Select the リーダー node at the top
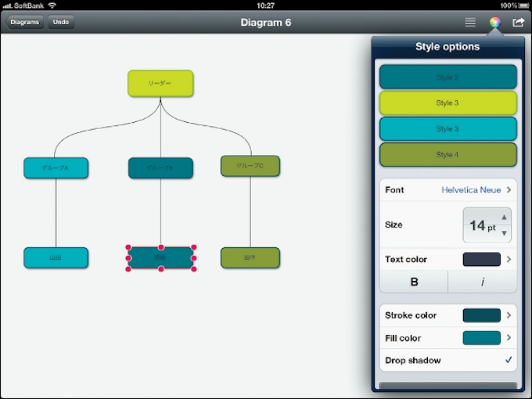The image size is (532, 399). pyautogui.click(x=160, y=83)
